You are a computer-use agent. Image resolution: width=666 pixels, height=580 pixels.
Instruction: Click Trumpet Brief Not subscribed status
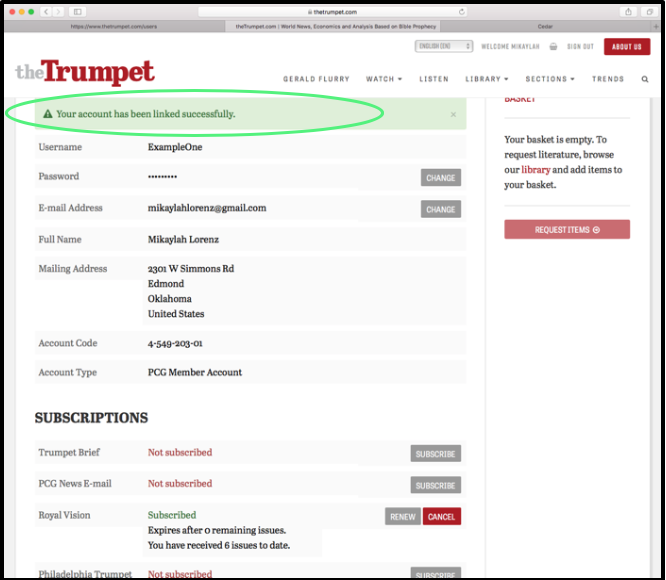(180, 452)
